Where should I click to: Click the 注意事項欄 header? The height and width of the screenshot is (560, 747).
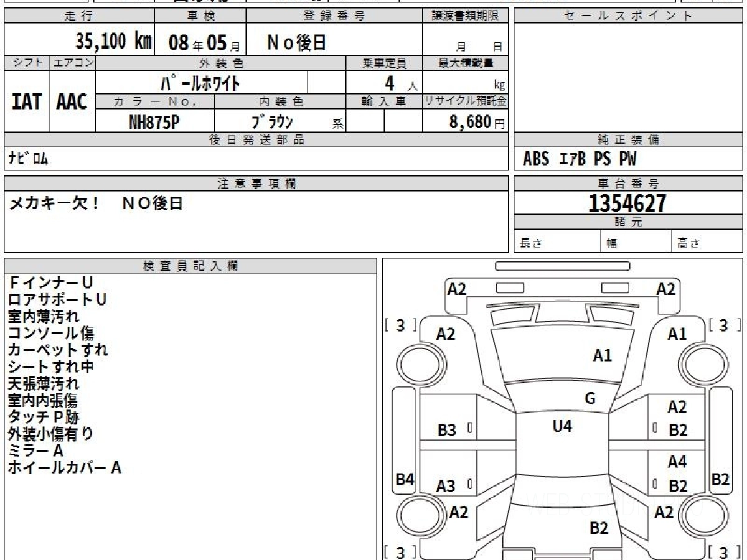[256, 184]
